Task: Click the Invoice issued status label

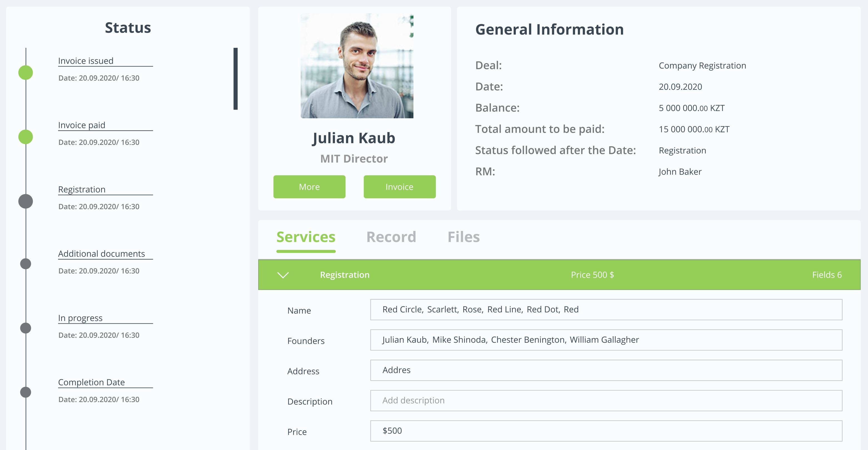Action: (x=86, y=61)
